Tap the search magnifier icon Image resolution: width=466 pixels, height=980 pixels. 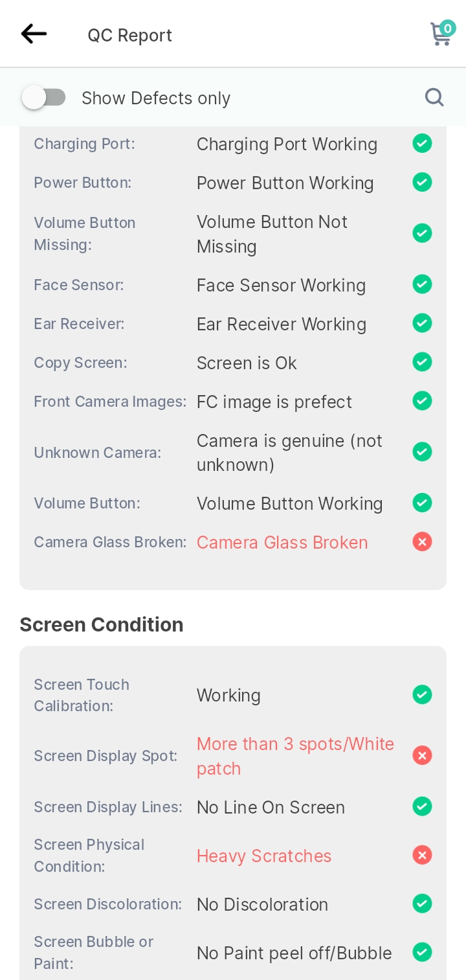click(x=434, y=97)
